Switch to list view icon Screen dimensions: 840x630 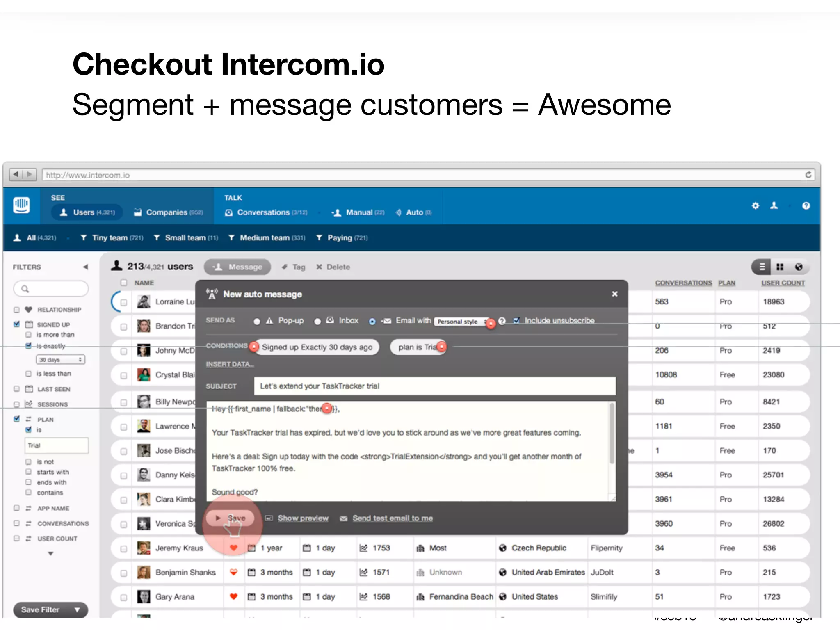tap(762, 267)
